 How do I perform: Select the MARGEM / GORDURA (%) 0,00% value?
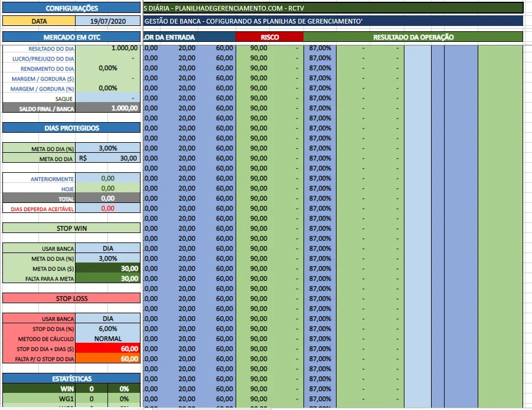(108, 88)
